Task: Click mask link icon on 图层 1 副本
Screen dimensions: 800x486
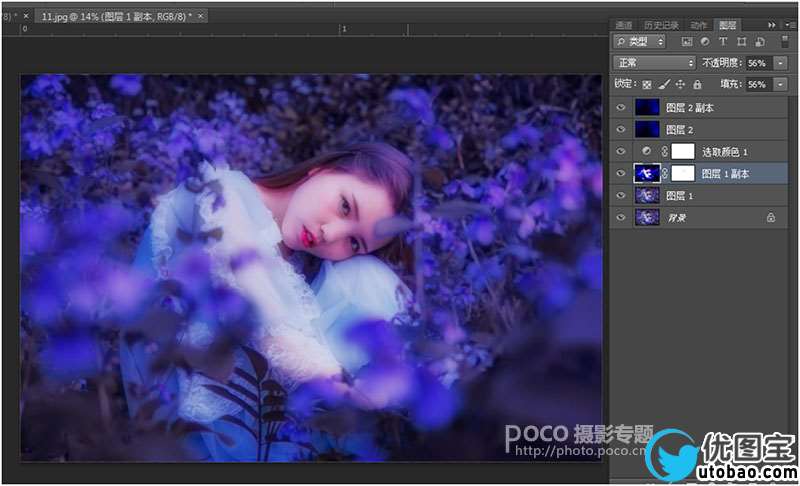Action: coord(664,173)
